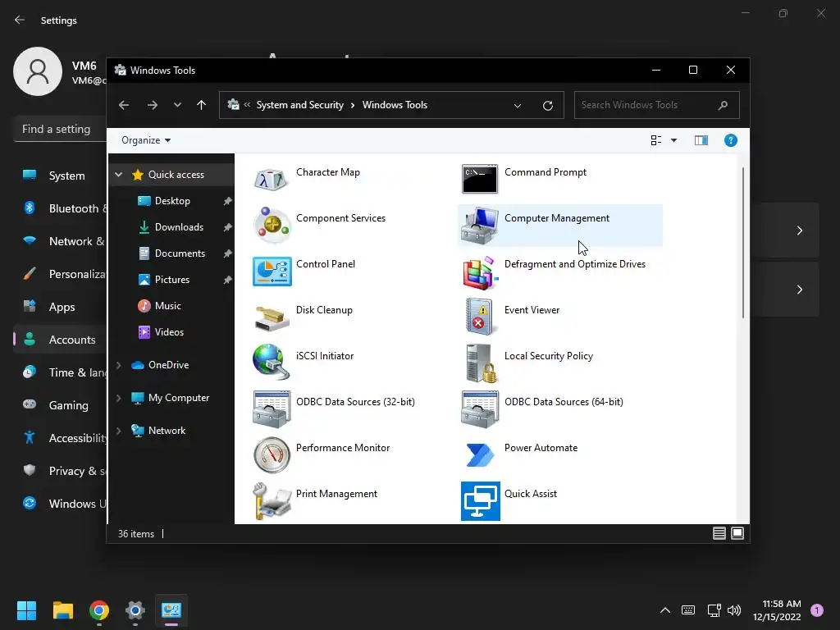Open the view options dropdown arrow

pyautogui.click(x=674, y=140)
